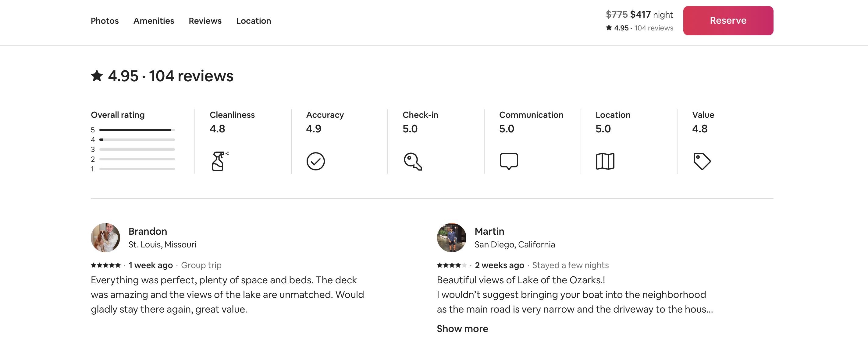Click the Location map icon
Image resolution: width=868 pixels, height=350 pixels.
(605, 161)
